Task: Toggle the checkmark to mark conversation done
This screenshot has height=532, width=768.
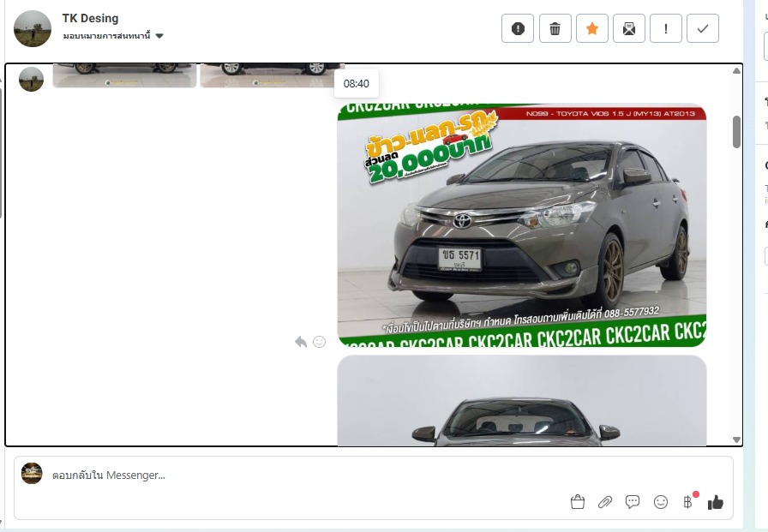Action: 703,28
